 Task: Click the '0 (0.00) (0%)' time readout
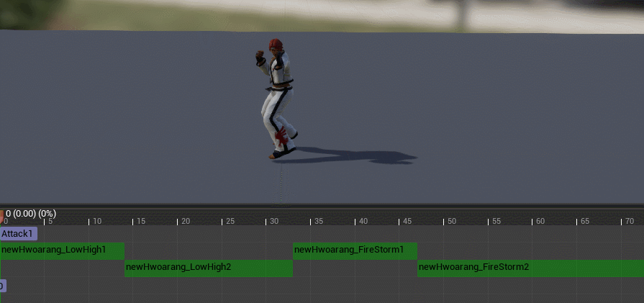[31, 214]
